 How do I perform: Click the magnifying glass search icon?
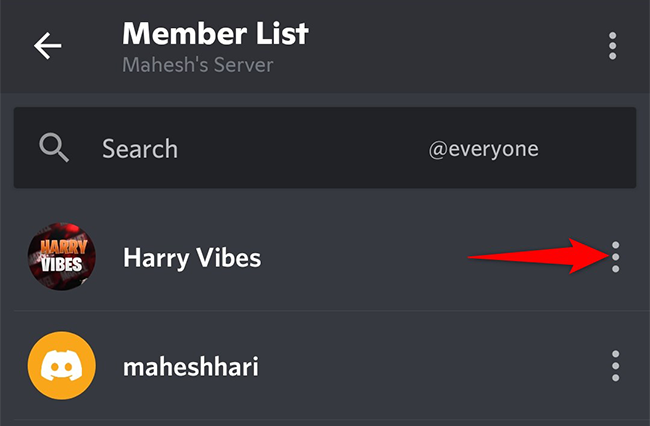click(54, 149)
